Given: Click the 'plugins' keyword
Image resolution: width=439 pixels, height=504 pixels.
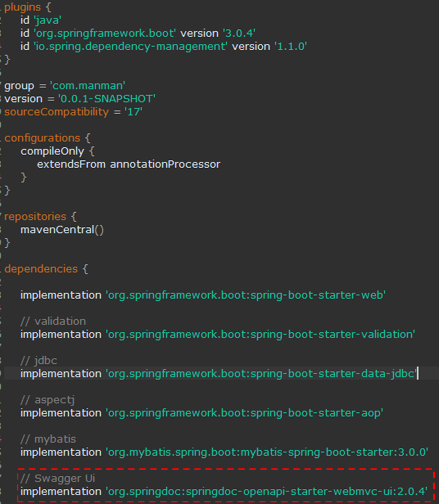Looking at the screenshot, I should click(x=23, y=7).
